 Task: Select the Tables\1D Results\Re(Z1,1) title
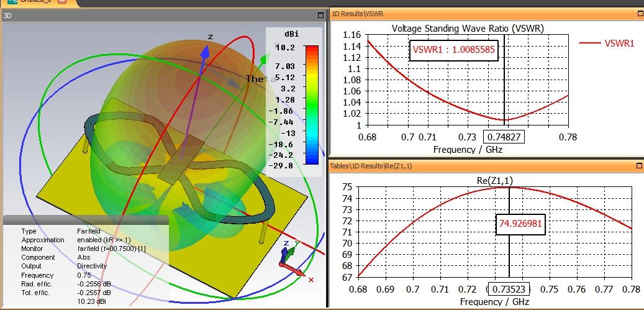[x=372, y=166]
